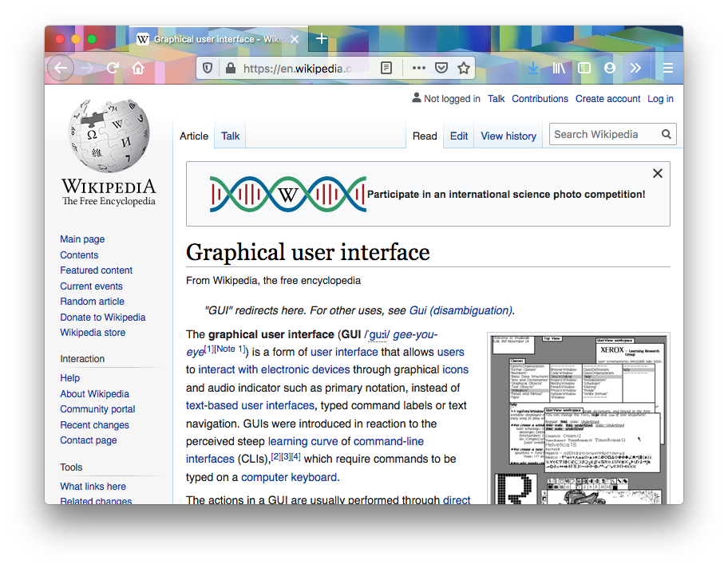
Task: Reload the current page
Action: point(113,69)
